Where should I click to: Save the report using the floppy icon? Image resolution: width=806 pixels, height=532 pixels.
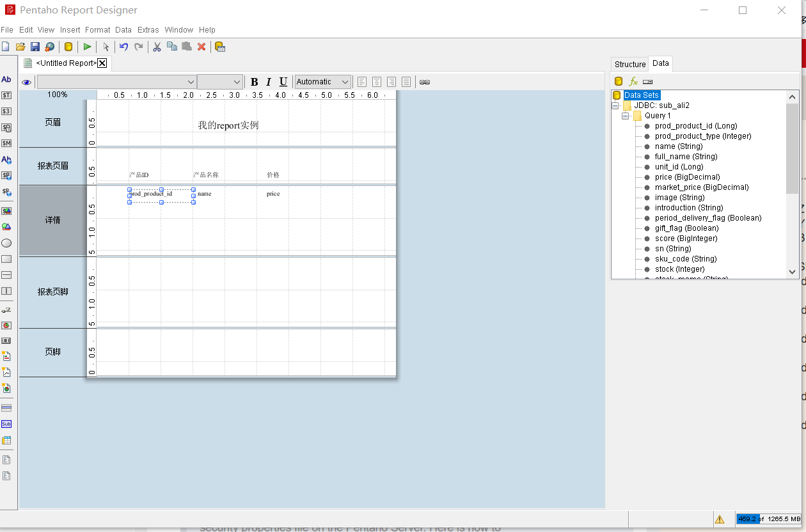click(35, 47)
